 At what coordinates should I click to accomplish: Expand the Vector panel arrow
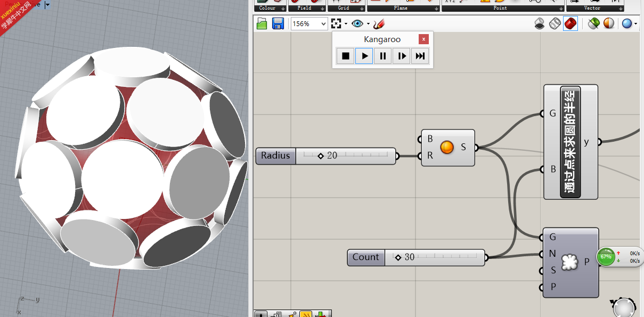click(x=621, y=9)
